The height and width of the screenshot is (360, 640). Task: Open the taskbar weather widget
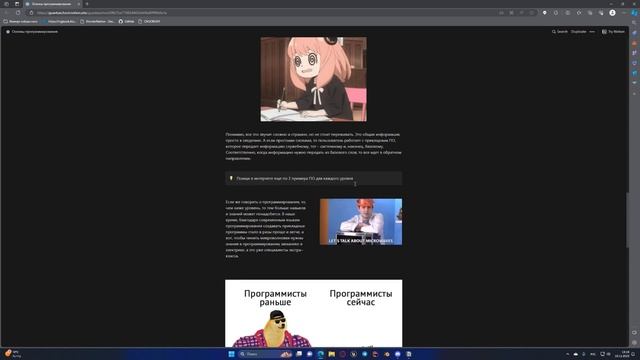12,354
